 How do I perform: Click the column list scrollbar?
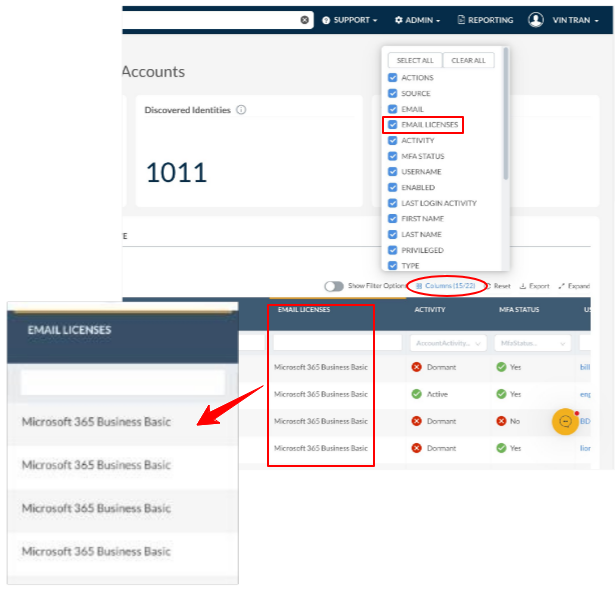click(506, 114)
